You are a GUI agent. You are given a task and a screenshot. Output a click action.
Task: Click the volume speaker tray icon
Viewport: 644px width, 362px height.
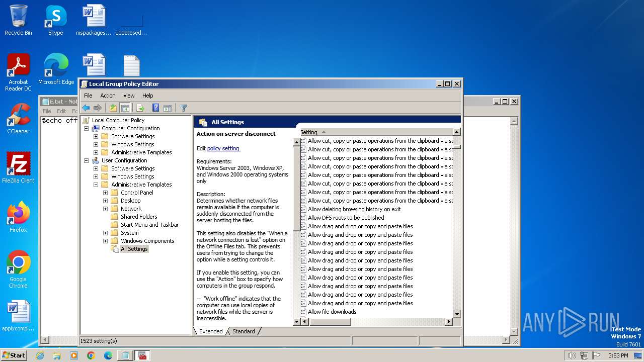tap(572, 355)
